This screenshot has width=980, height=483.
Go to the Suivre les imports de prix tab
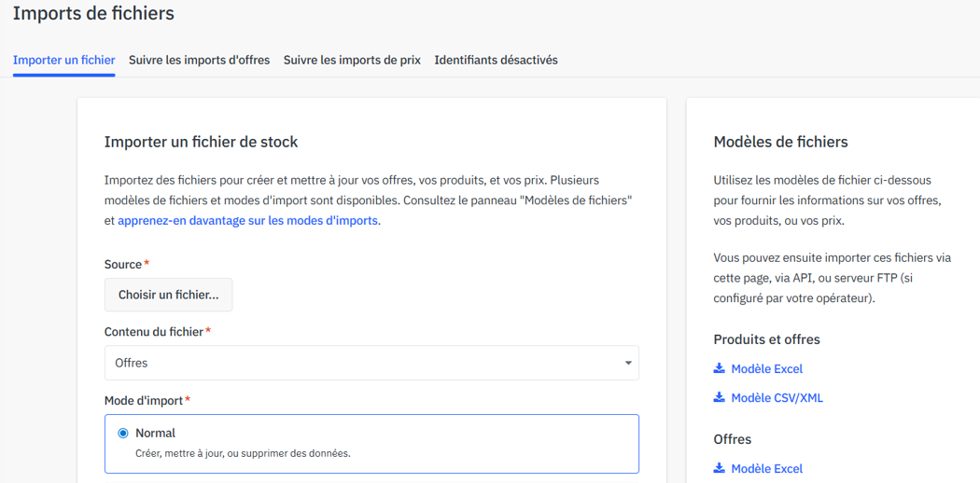point(352,60)
